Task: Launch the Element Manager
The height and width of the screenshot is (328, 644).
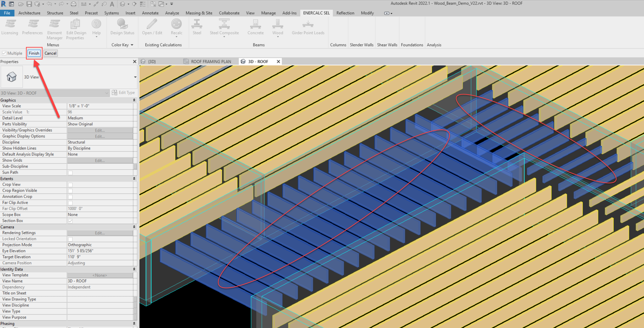Action: (54, 30)
